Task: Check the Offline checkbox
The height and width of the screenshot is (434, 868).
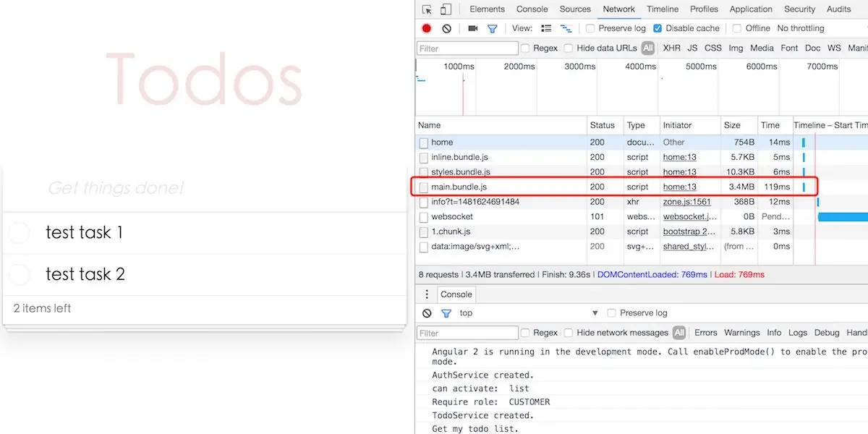Action: (x=736, y=28)
